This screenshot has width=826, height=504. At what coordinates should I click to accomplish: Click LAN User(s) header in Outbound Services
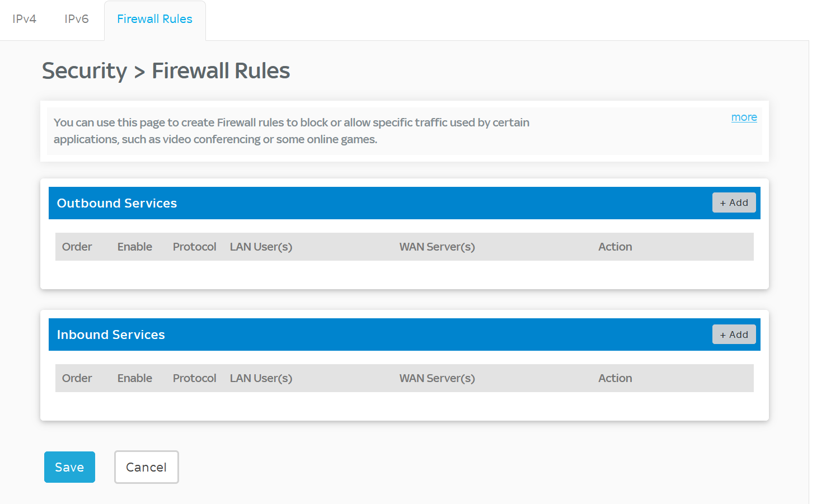pos(261,247)
